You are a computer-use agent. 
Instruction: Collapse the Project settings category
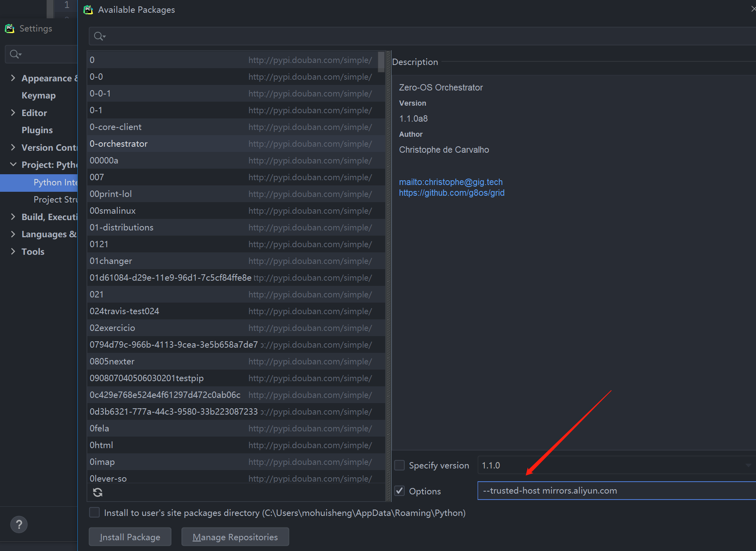point(13,164)
